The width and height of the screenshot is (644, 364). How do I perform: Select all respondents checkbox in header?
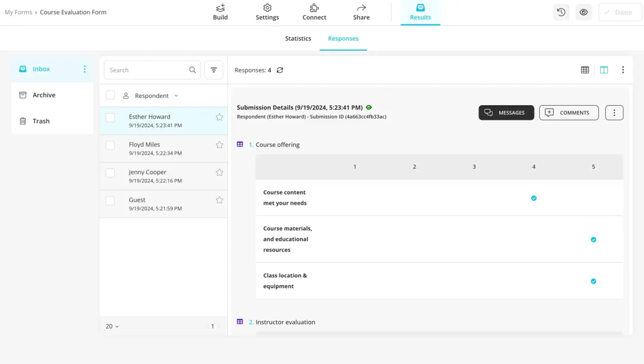[x=110, y=95]
